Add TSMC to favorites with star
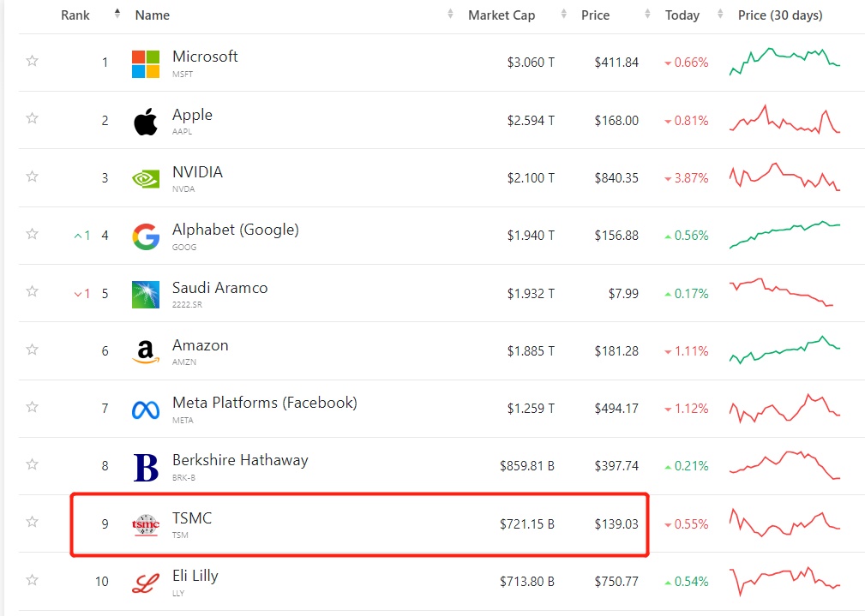 33,522
